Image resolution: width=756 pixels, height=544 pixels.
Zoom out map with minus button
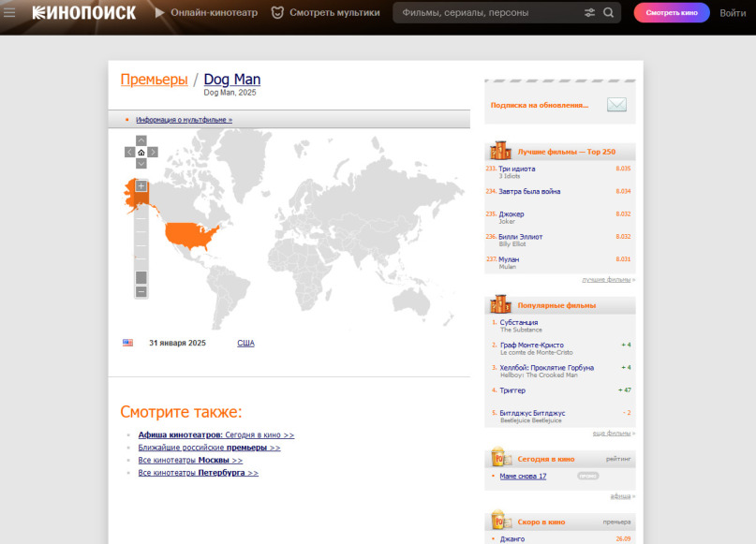(141, 291)
